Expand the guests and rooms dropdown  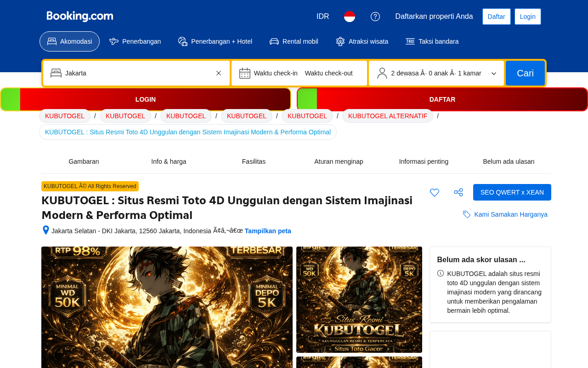(494, 74)
